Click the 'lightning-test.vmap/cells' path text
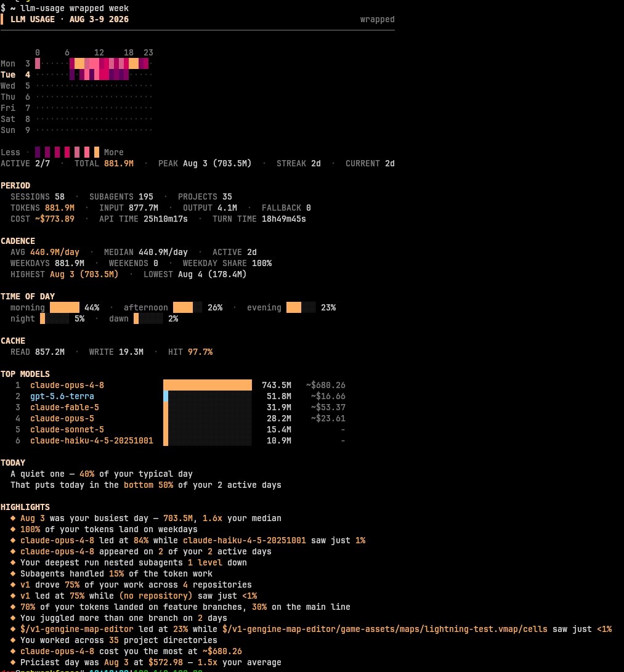The width and height of the screenshot is (624, 672). tap(485, 629)
